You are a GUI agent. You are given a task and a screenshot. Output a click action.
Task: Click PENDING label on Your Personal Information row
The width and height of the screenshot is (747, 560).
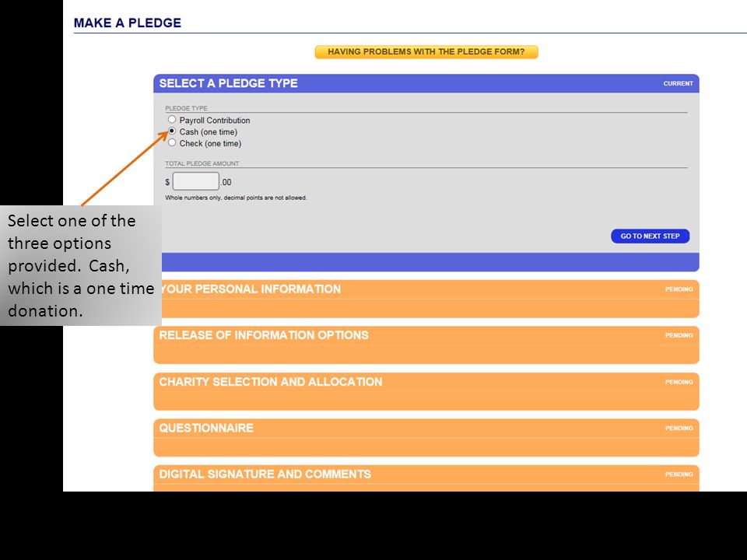(x=679, y=289)
